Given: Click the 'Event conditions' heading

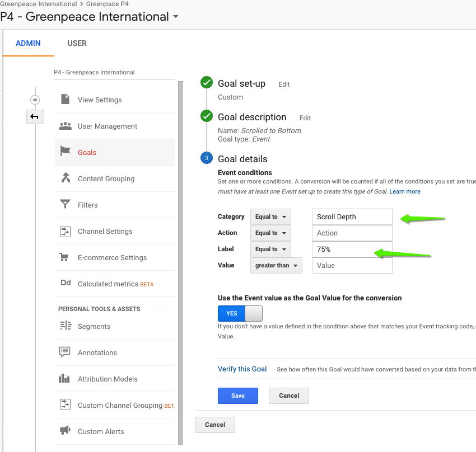Looking at the screenshot, I should click(245, 172).
